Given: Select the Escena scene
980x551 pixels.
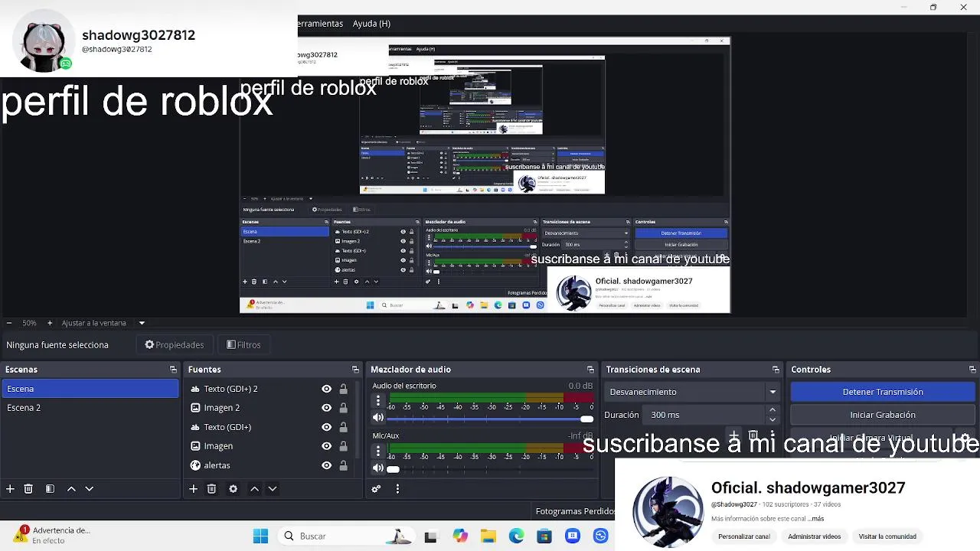Looking at the screenshot, I should pos(90,389).
